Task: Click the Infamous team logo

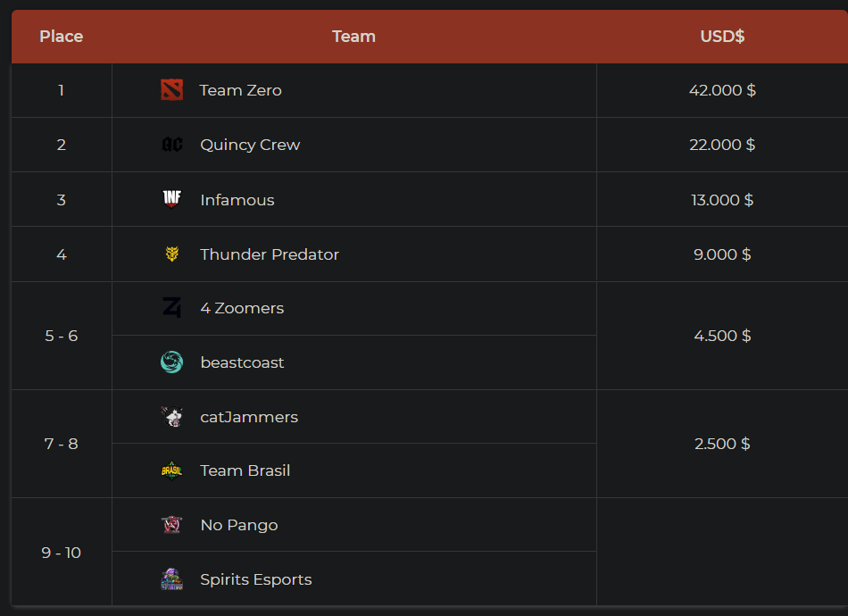Action: tap(172, 199)
